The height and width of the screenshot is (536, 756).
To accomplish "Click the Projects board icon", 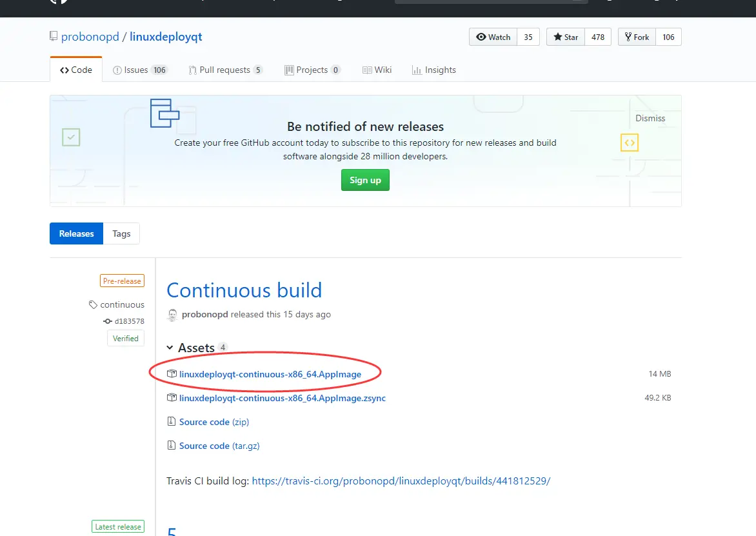I will 289,70.
